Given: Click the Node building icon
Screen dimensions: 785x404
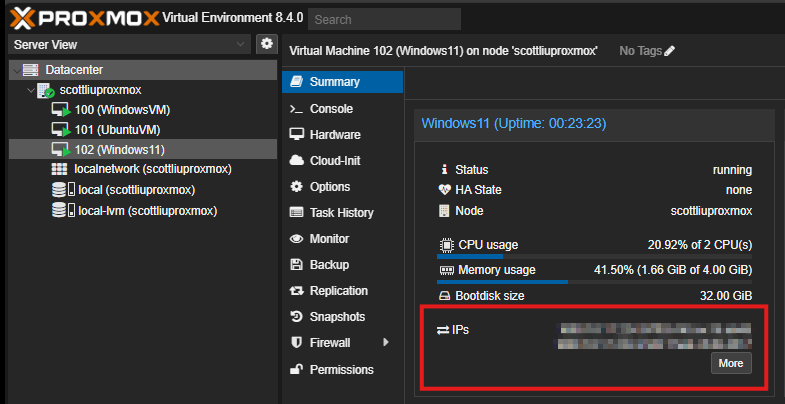Looking at the screenshot, I should tap(444, 211).
